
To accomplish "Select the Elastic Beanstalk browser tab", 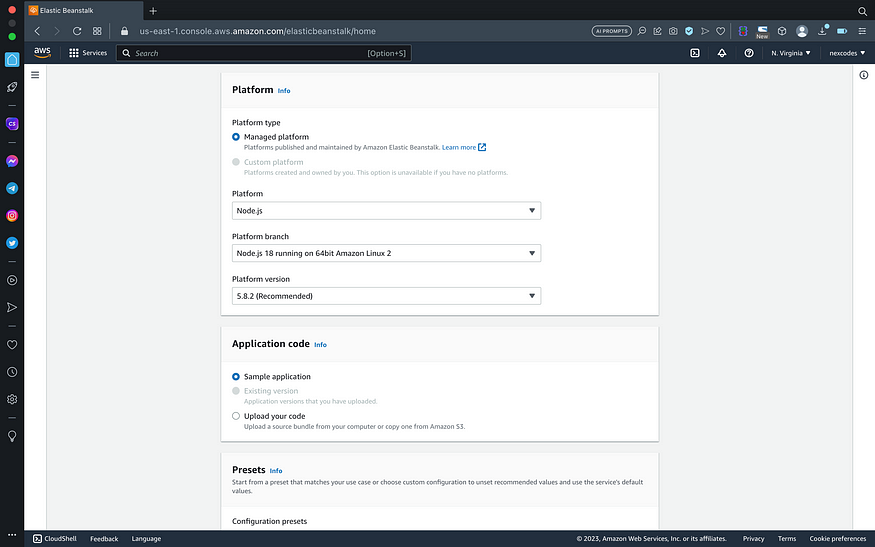I will coord(84,11).
